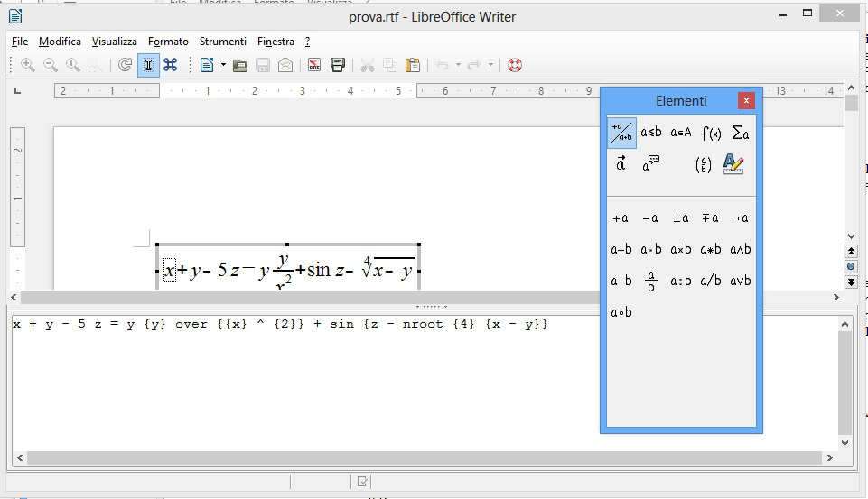Image resolution: width=868 pixels, height=499 pixels.
Task: Expand the Redo history dropdown arrow
Action: pos(490,65)
